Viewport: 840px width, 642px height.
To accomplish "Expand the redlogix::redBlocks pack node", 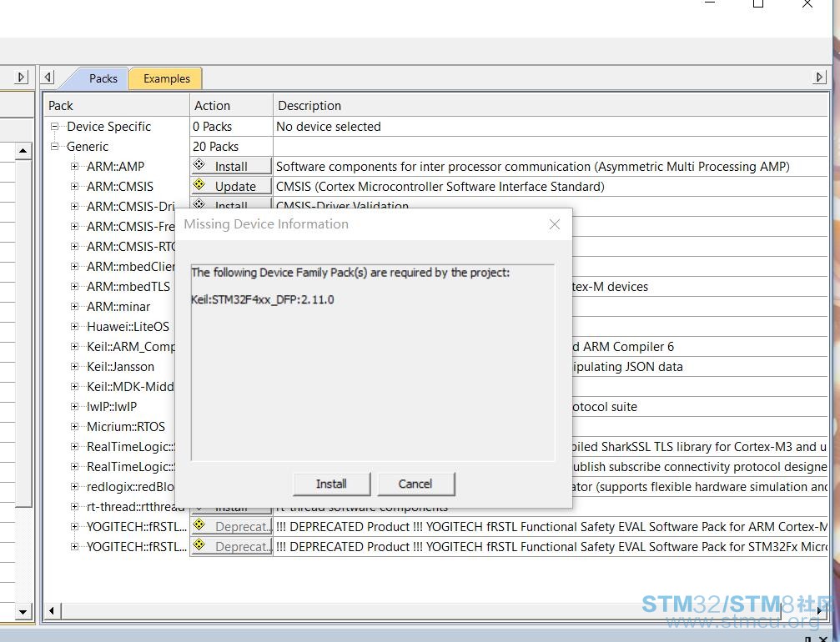I will point(74,487).
